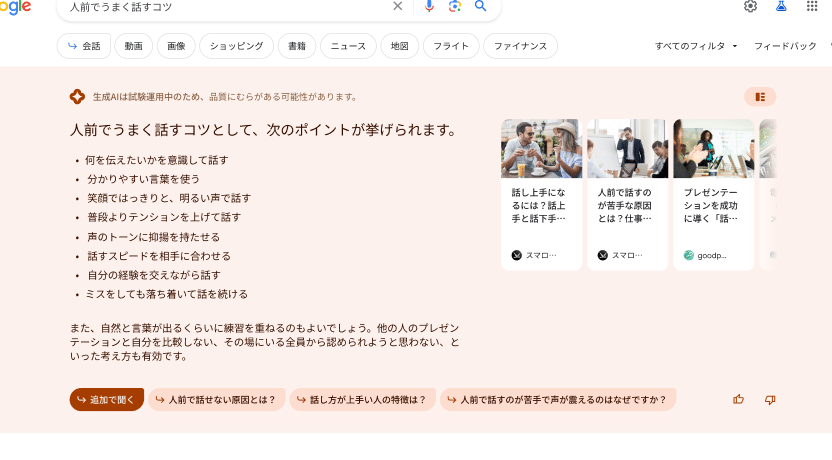
Task: Open the プレゼンテーションを成功に導く article card
Action: [x=713, y=195]
